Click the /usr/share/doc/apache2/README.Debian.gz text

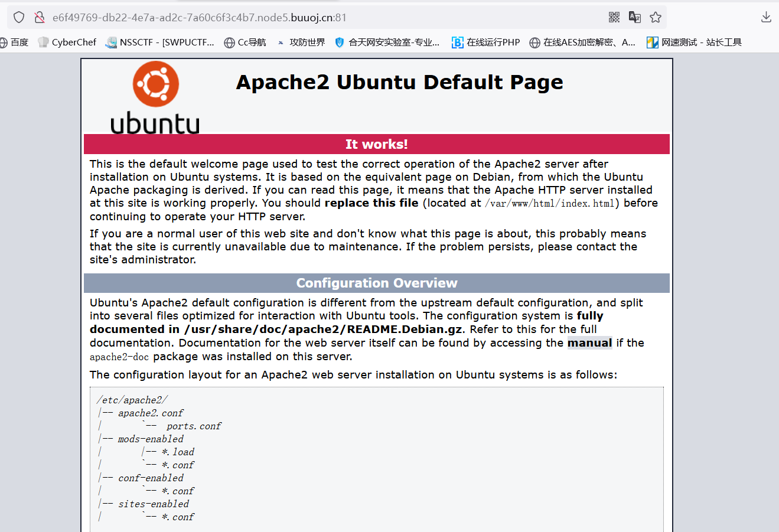pyautogui.click(x=324, y=329)
